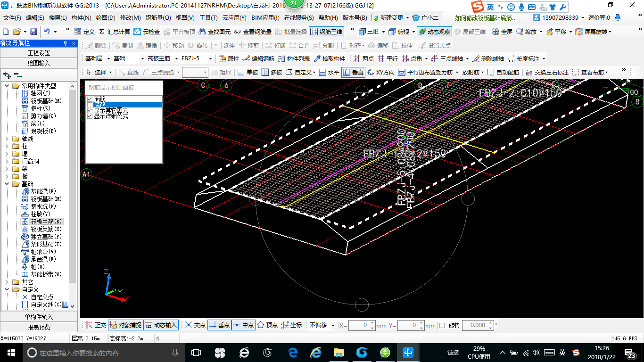The height and width of the screenshot is (362, 644).
Task: Toggle 底筋 checkbox in display panel
Action: [90, 105]
